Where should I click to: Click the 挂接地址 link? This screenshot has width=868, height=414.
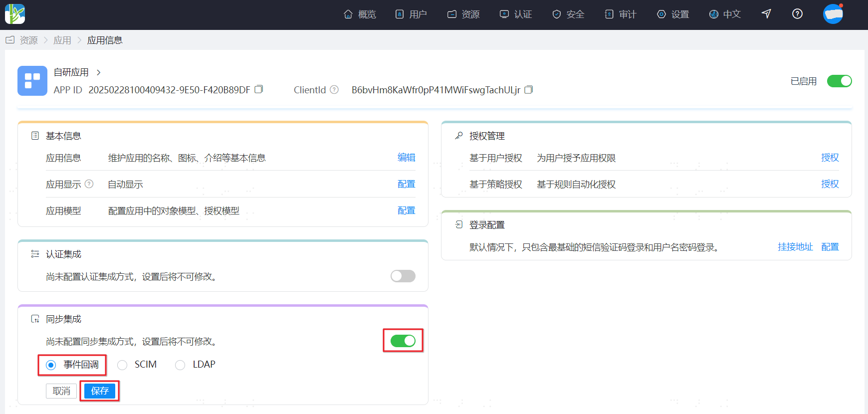tap(795, 247)
